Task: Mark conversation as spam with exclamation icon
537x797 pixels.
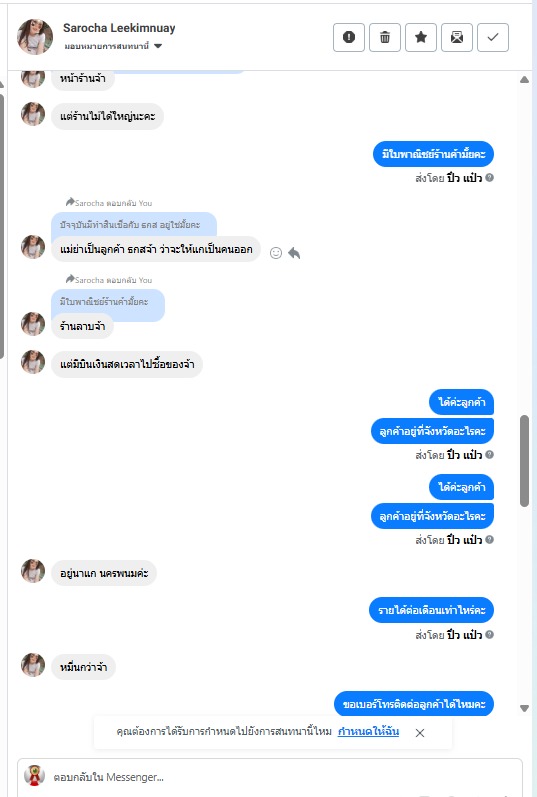Action: point(349,38)
